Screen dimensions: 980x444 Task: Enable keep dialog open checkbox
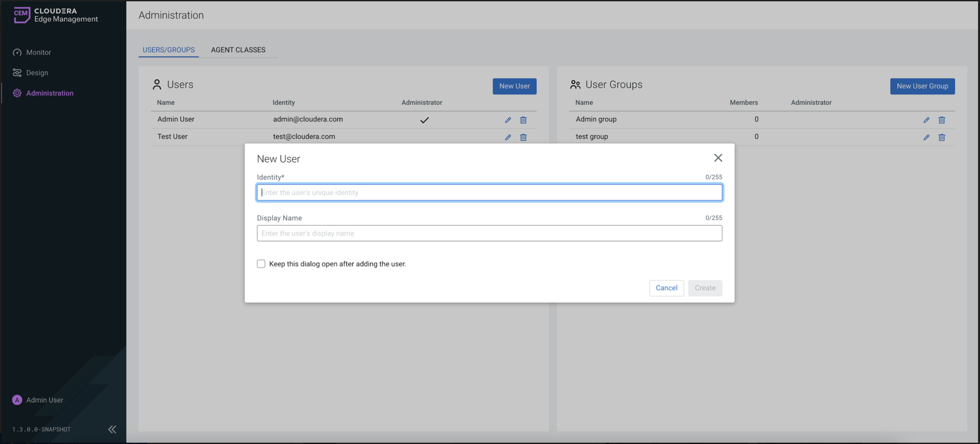point(261,264)
